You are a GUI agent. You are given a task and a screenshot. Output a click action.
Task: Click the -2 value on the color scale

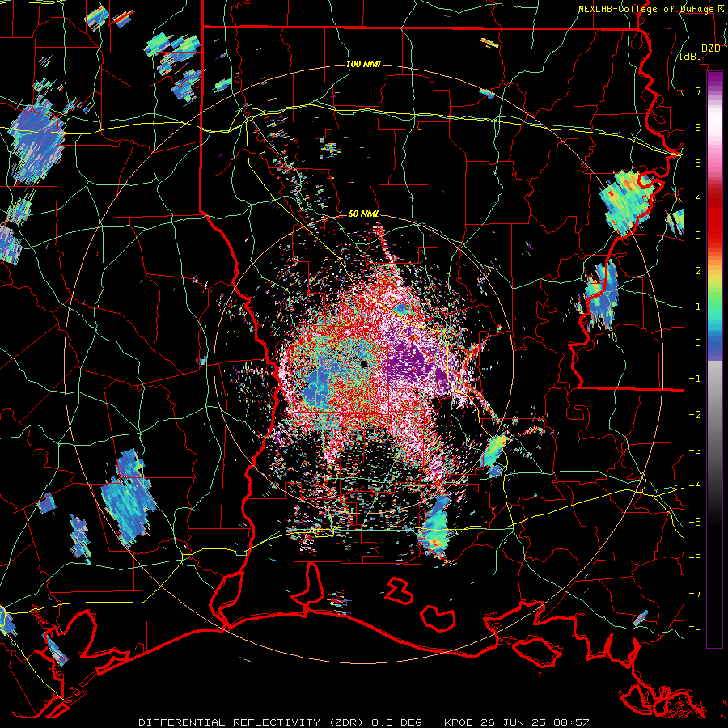click(695, 415)
